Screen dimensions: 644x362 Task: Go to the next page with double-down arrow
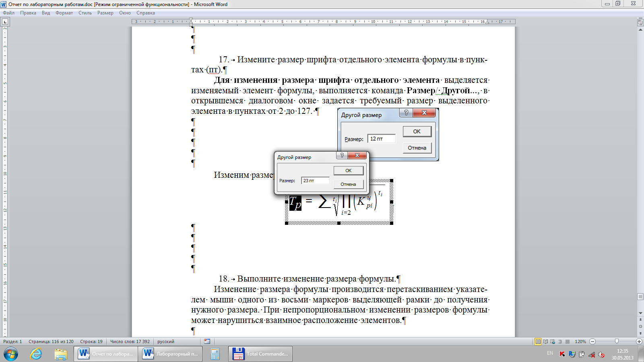point(640,333)
